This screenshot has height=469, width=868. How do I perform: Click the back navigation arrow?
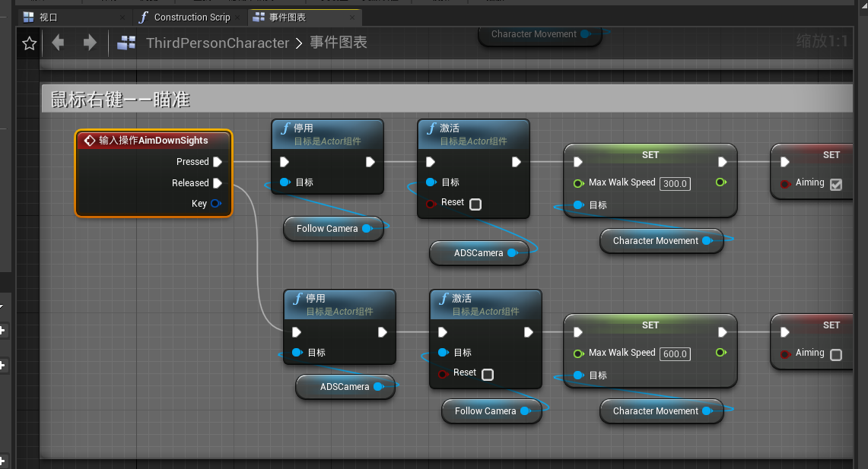(x=58, y=43)
